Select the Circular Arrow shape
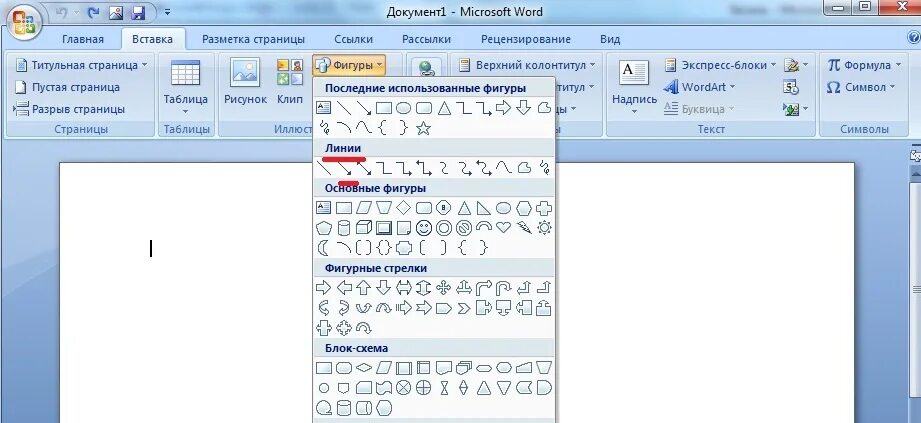The width and height of the screenshot is (921, 423). pos(364,328)
